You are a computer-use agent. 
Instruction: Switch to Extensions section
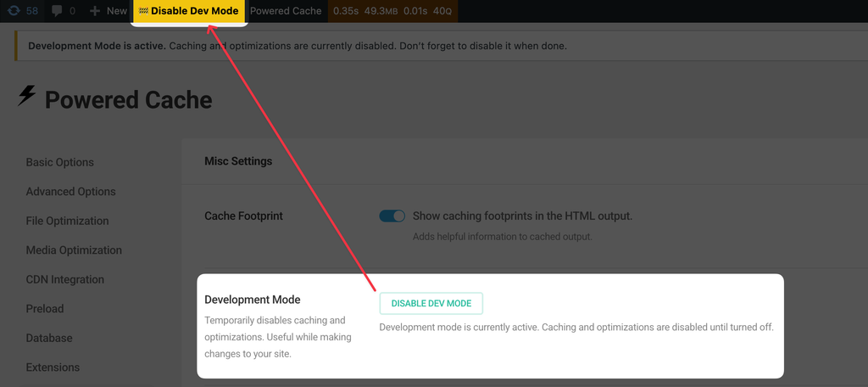click(53, 367)
